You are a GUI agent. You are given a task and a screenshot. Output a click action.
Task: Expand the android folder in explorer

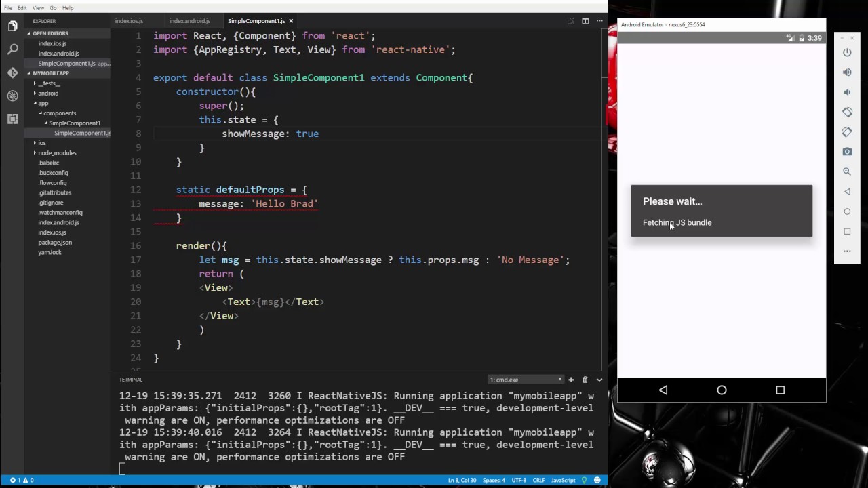tap(47, 94)
